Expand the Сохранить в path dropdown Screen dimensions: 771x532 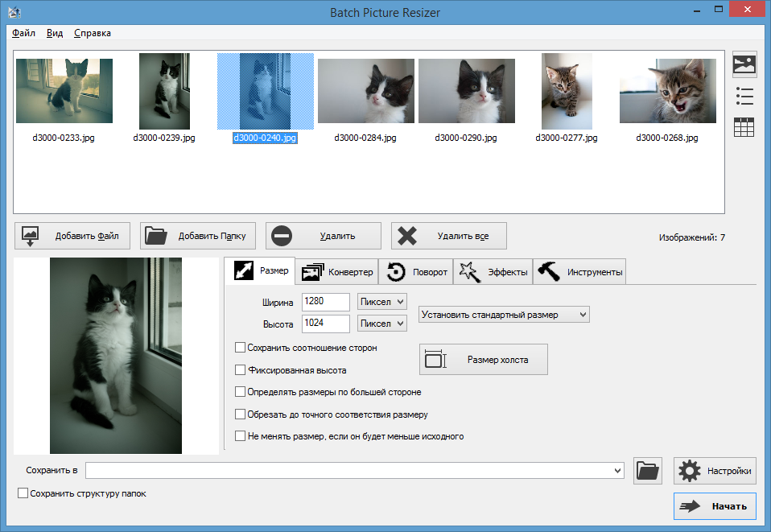click(617, 471)
